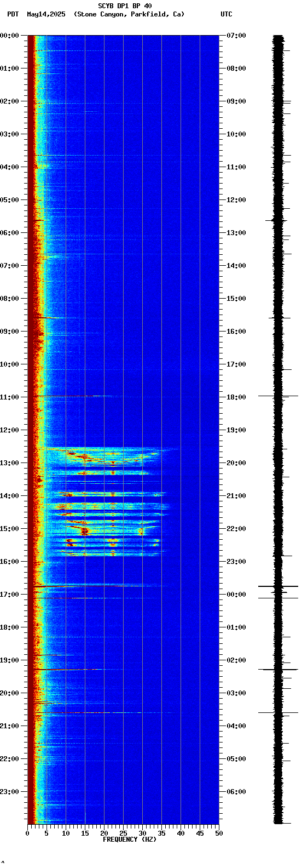Screen dimensions: 302x868
Task: Click the UTC time label '12:00'
Action: pos(236,200)
